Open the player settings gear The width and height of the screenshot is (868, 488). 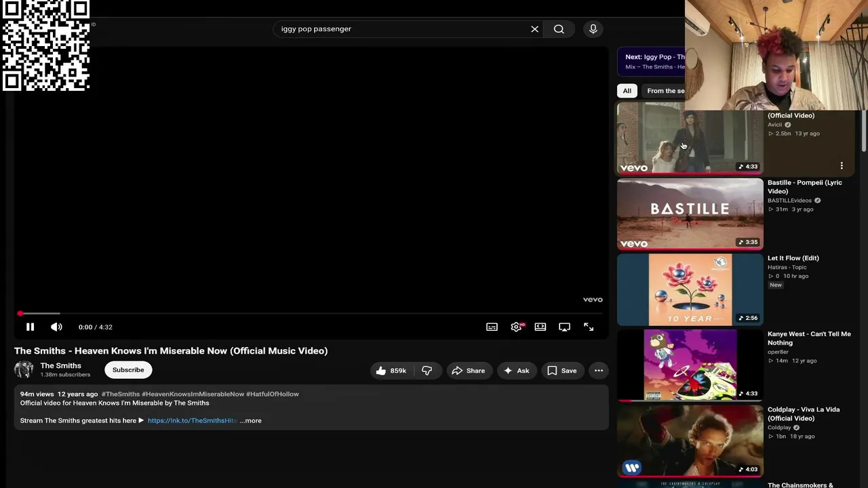point(516,327)
